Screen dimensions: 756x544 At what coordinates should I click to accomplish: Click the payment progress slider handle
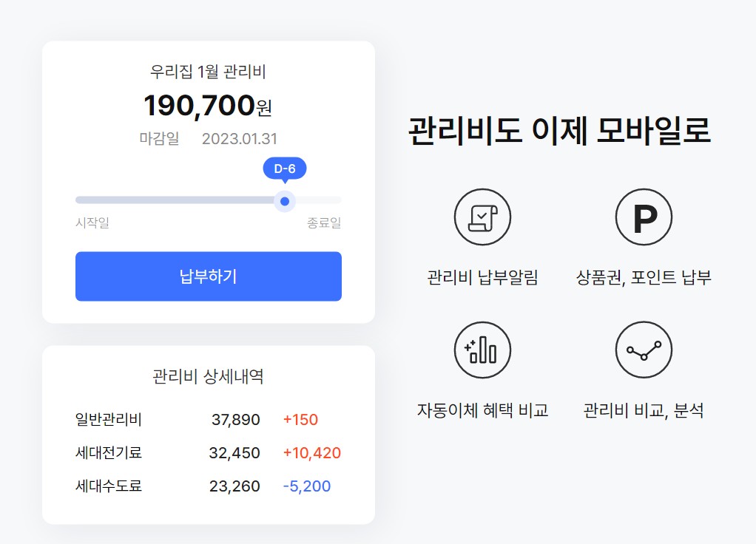click(x=285, y=201)
